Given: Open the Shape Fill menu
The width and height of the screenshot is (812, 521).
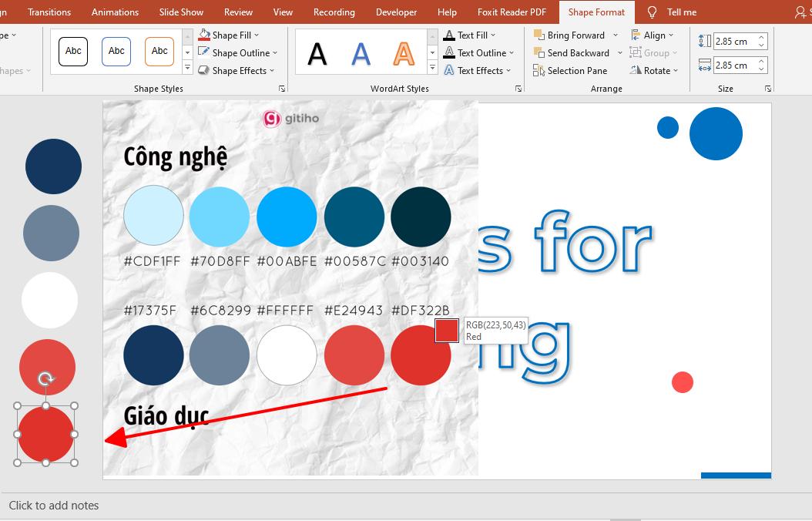Looking at the screenshot, I should (x=228, y=35).
